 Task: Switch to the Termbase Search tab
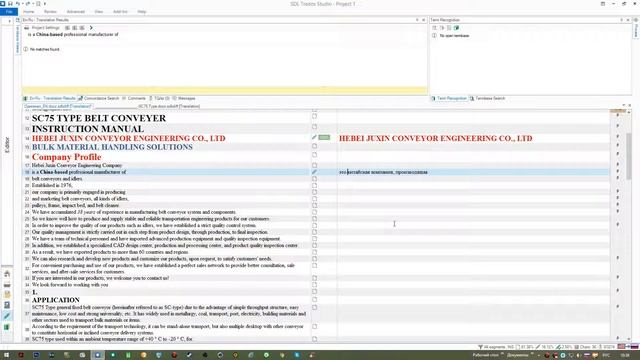pyautogui.click(x=487, y=98)
